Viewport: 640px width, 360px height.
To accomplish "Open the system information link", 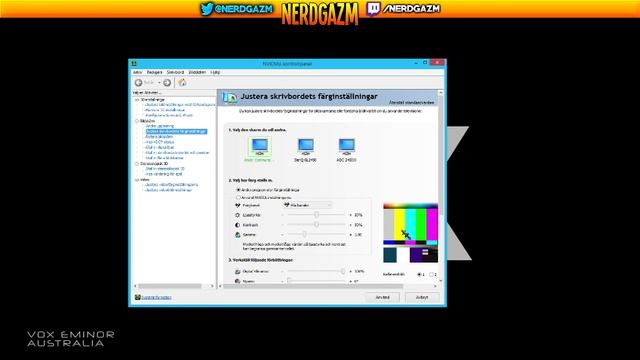I will click(156, 298).
